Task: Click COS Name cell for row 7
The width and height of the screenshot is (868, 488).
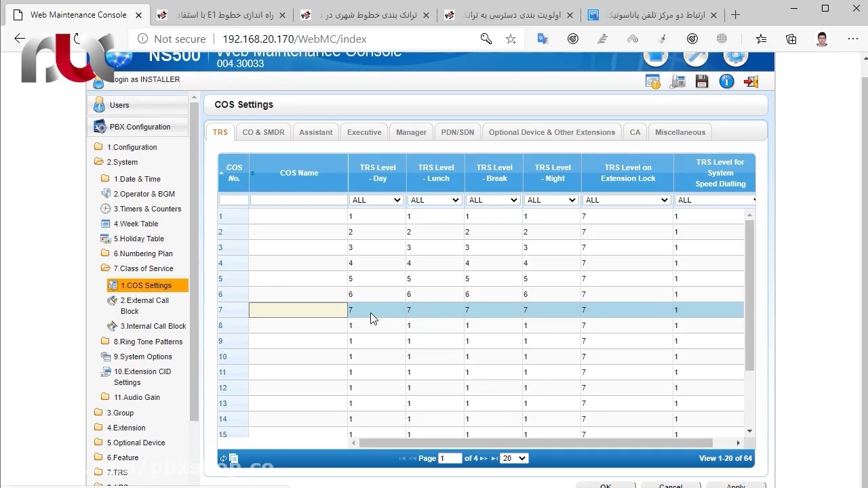Action: [298, 310]
